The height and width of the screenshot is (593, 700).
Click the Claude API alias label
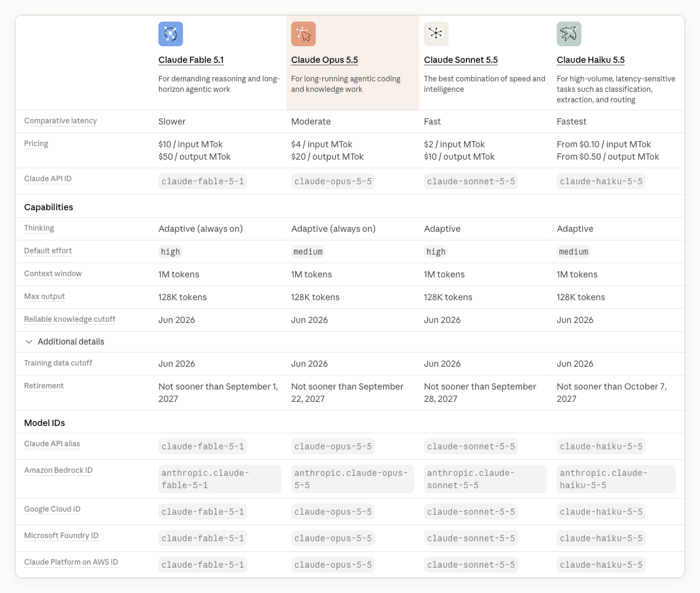point(52,443)
